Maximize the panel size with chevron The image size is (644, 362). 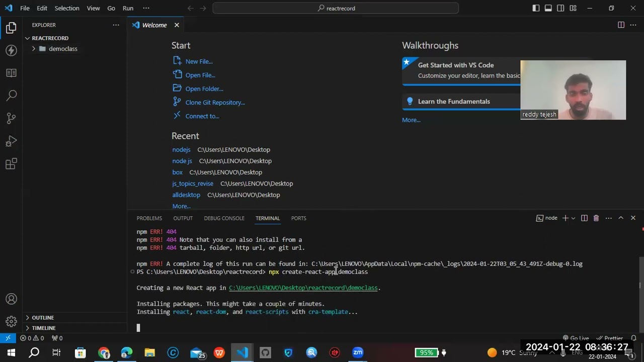click(621, 218)
